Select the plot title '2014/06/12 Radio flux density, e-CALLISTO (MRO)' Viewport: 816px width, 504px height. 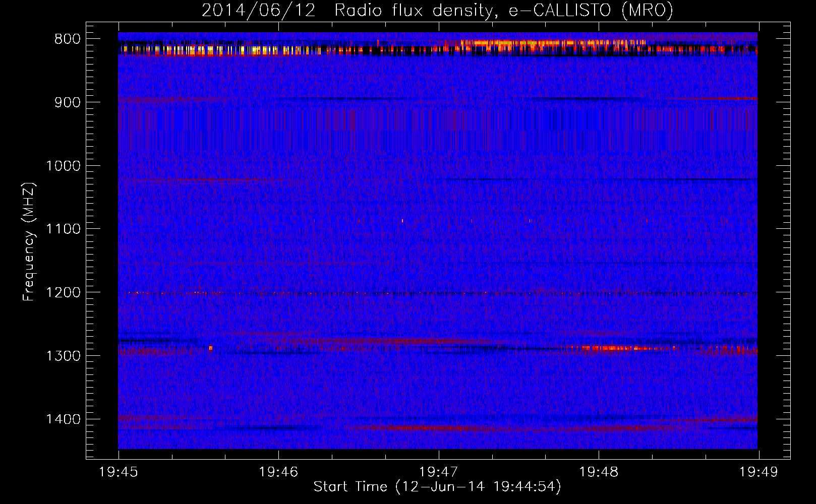437,10
